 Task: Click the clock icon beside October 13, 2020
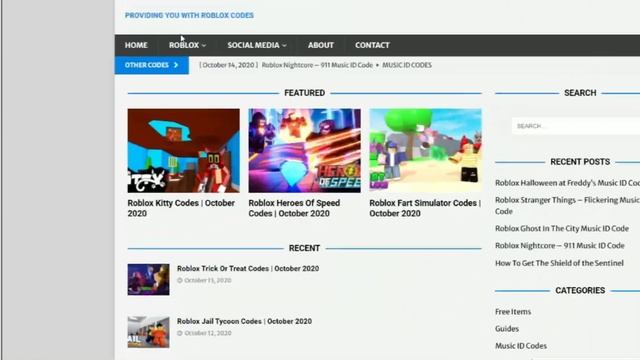[x=180, y=280]
